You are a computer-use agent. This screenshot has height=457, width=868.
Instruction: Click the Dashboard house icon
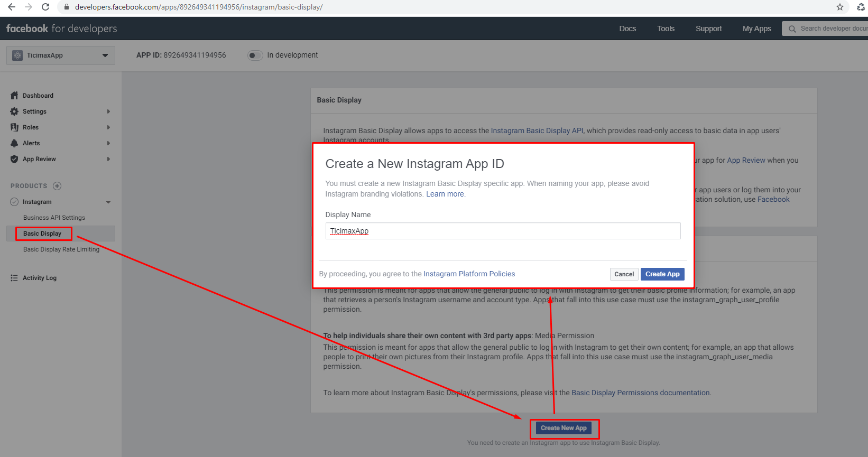(14, 96)
